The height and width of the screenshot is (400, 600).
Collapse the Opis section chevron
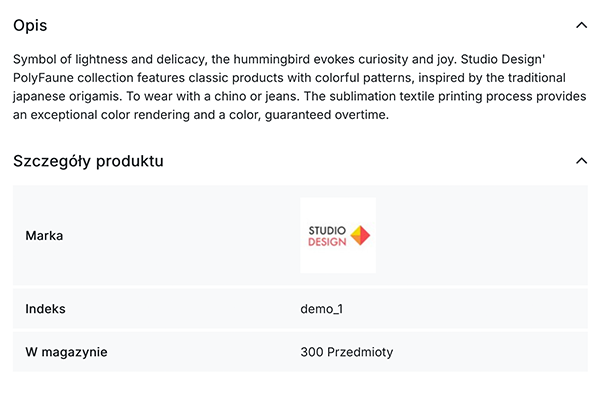[x=581, y=25]
